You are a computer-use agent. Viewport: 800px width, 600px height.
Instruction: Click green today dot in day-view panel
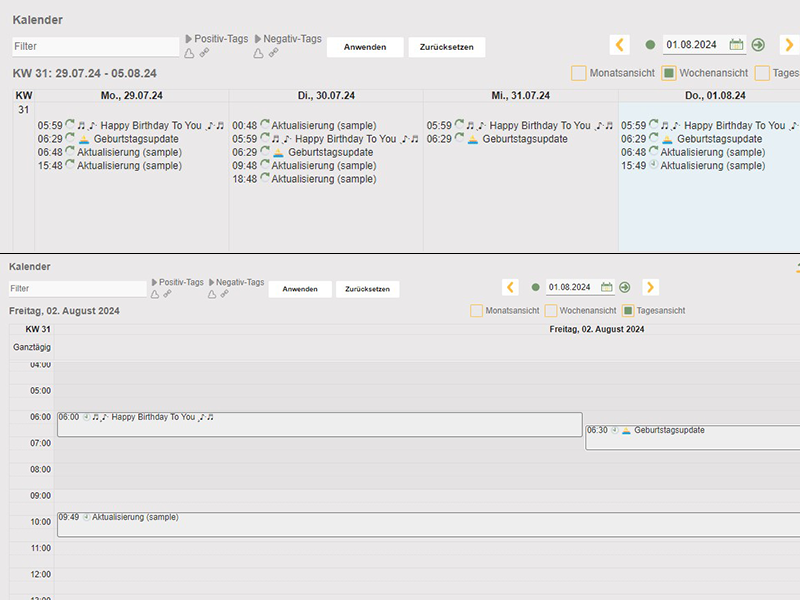(x=535, y=287)
